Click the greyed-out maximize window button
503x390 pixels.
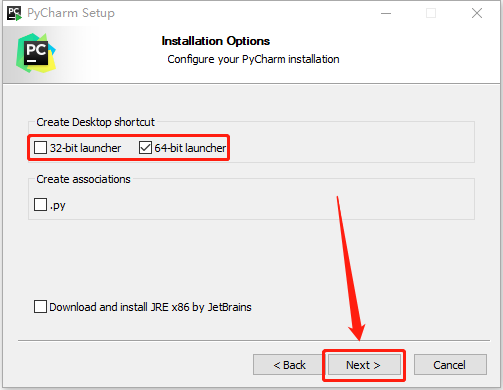point(431,13)
